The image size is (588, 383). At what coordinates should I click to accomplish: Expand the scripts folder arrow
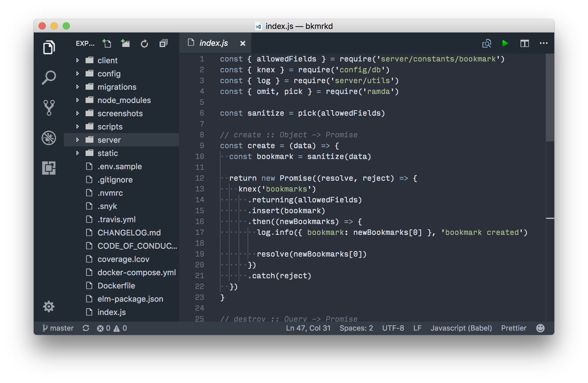tap(77, 126)
